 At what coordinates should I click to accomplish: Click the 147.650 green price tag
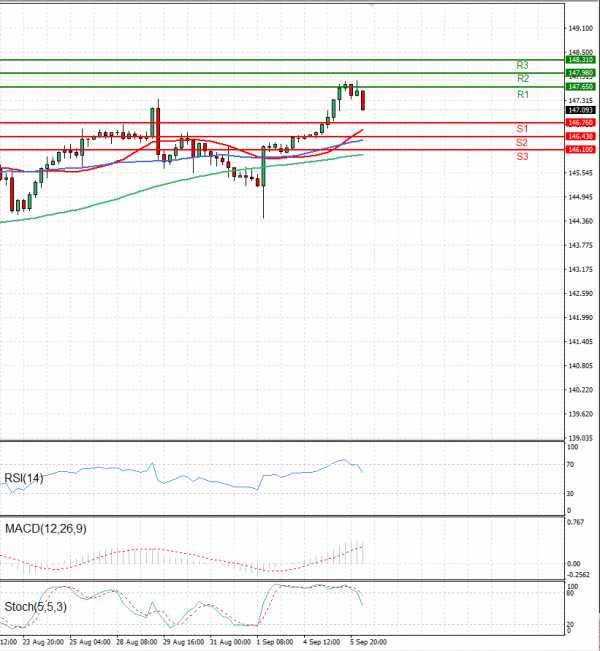(x=581, y=87)
